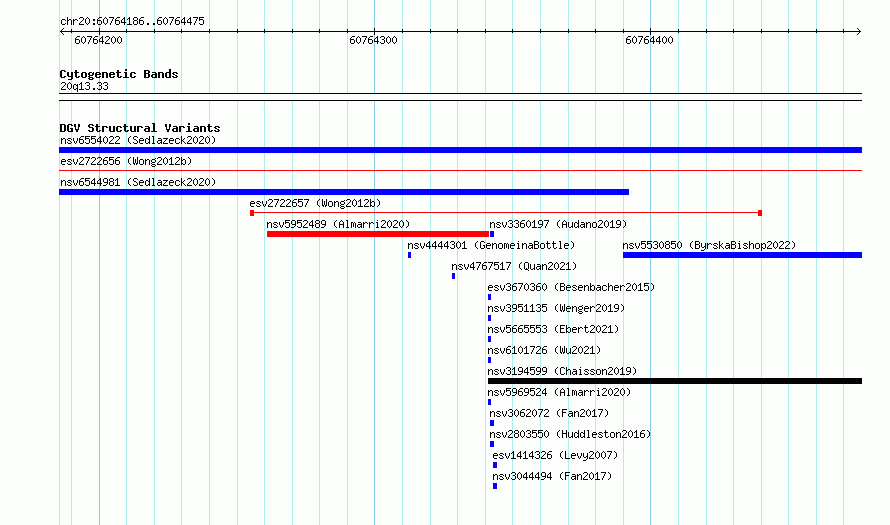890x525 pixels.
Task: Select the 20q13.33 band label
Action: click(84, 86)
